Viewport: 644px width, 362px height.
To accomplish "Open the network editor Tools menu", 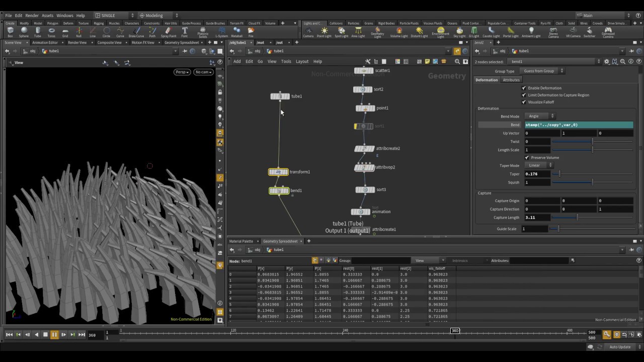I will (x=286, y=61).
